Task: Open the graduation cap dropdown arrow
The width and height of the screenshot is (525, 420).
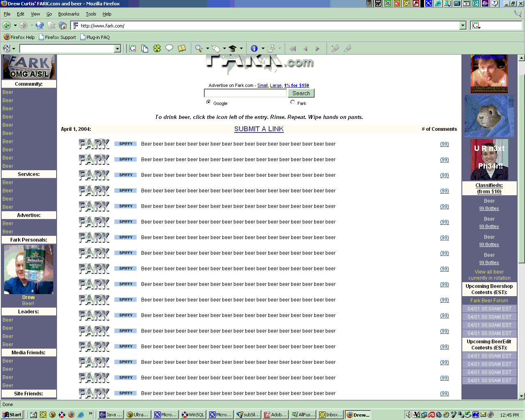Action: [x=241, y=48]
